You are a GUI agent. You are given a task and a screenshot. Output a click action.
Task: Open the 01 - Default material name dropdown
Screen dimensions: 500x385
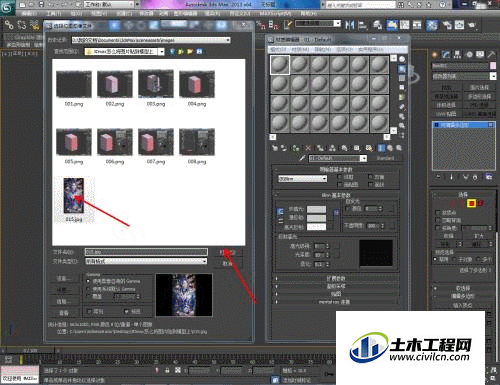364,158
